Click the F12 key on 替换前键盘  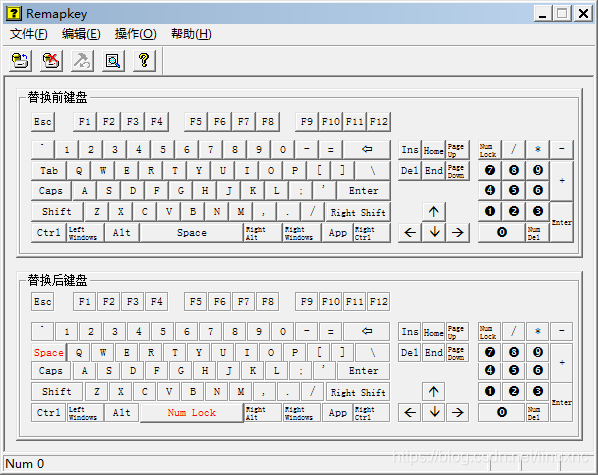(x=378, y=122)
